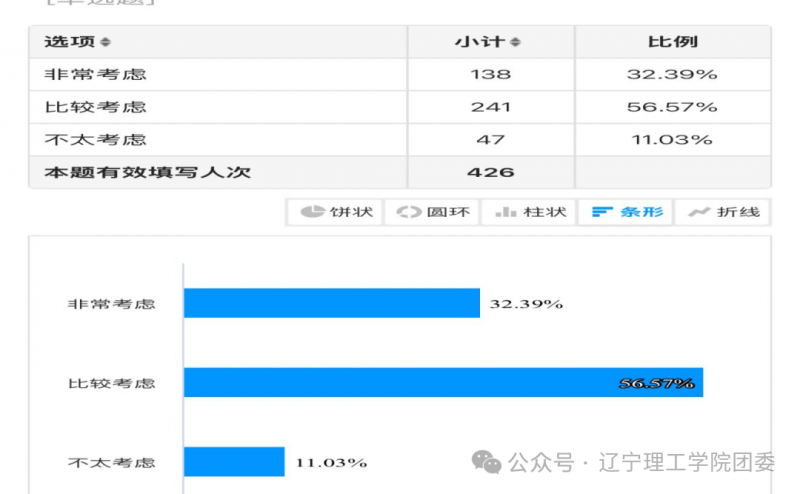The height and width of the screenshot is (494, 800).
Task: Sort by the 选项 column arrows
Action: [x=106, y=42]
